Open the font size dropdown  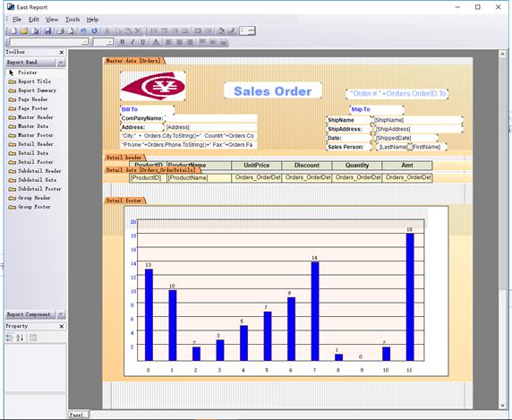point(110,42)
